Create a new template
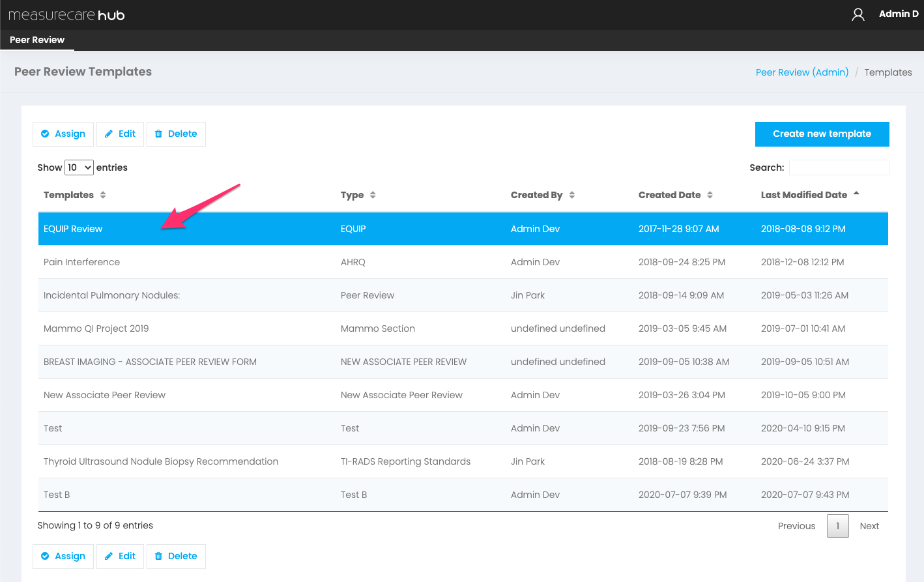 (822, 134)
